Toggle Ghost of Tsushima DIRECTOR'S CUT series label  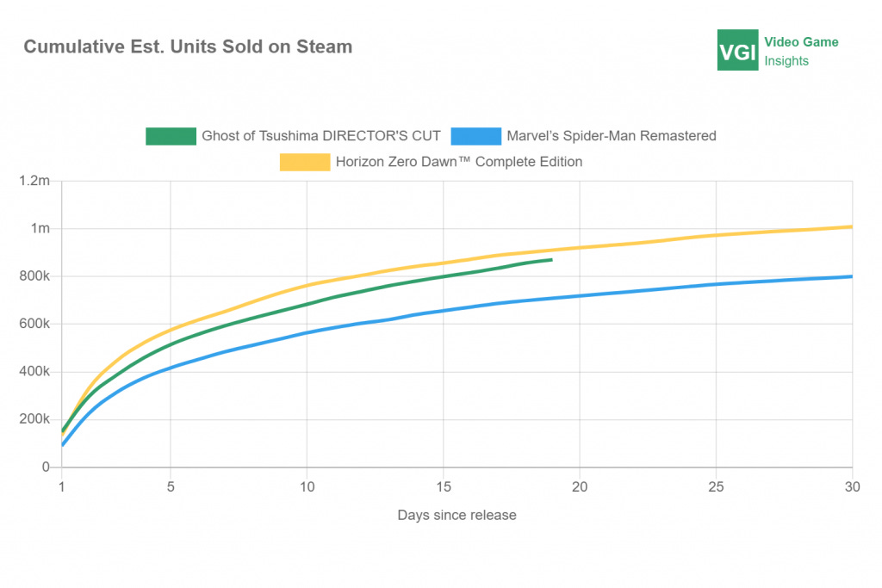tap(320, 136)
